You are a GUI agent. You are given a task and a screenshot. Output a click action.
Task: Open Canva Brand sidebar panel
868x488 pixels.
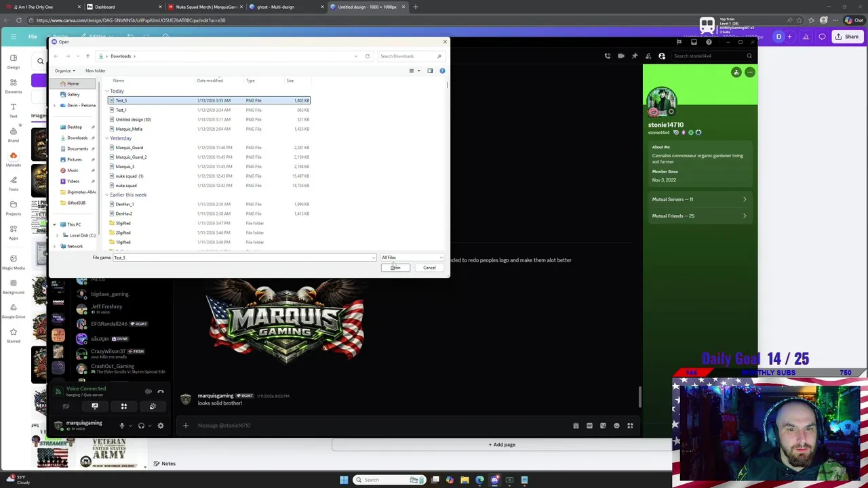[x=13, y=135]
